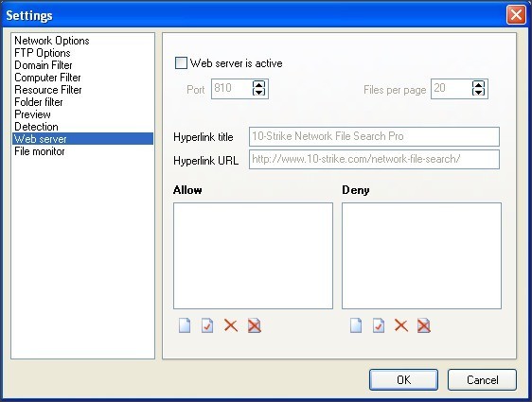532x402 pixels.
Task: Clear all entries under Allow list
Action: click(x=254, y=325)
